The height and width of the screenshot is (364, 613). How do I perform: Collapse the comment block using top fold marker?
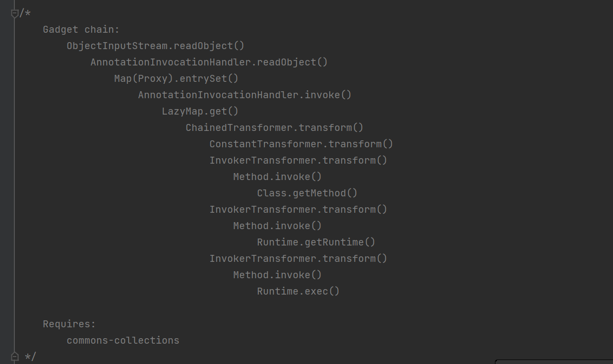pos(14,13)
